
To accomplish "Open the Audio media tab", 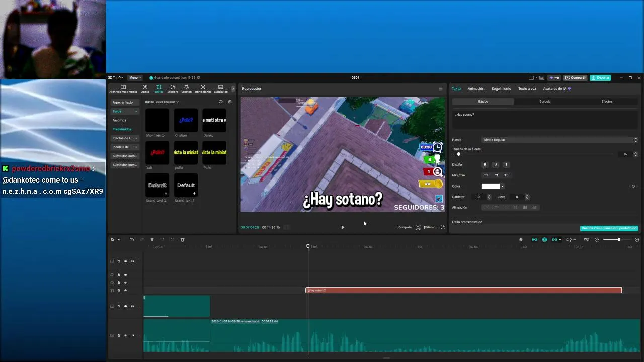I will point(145,89).
